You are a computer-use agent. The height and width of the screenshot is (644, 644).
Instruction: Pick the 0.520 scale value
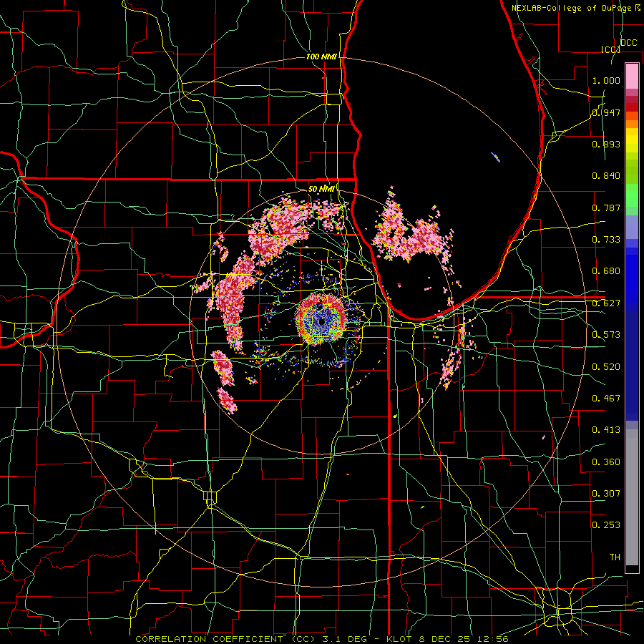[606, 367]
